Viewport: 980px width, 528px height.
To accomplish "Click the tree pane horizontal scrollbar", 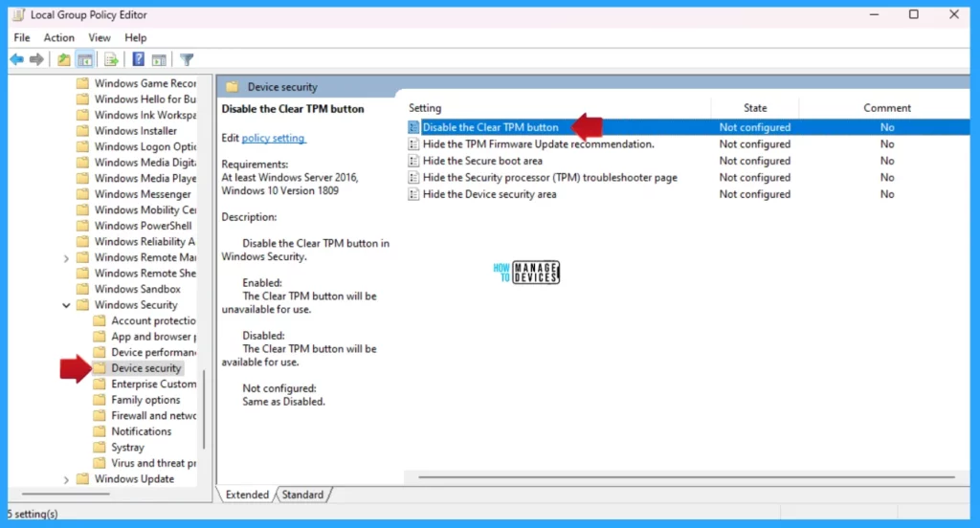I will tap(66, 494).
